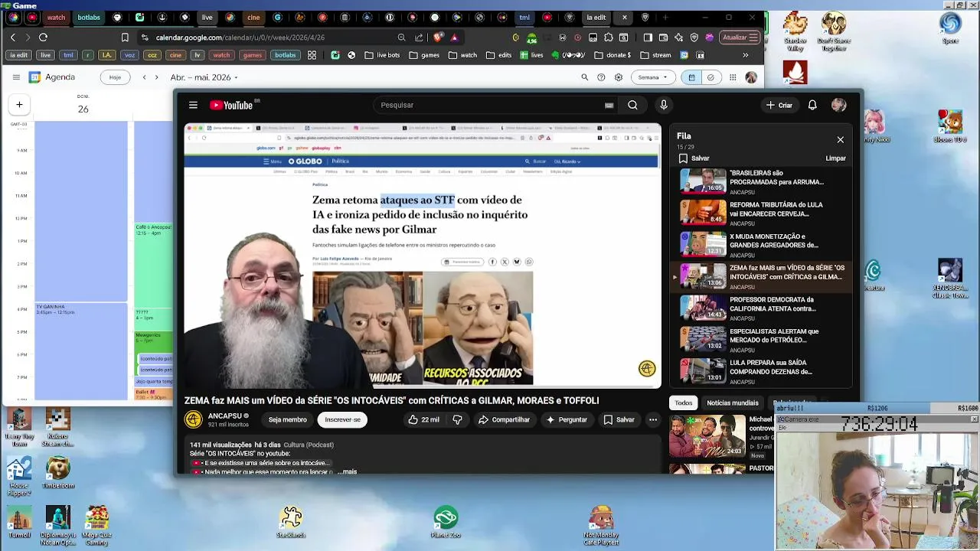Screen dimensions: 980x551
Task: Go to previous week in Calendar
Action: coord(144,77)
